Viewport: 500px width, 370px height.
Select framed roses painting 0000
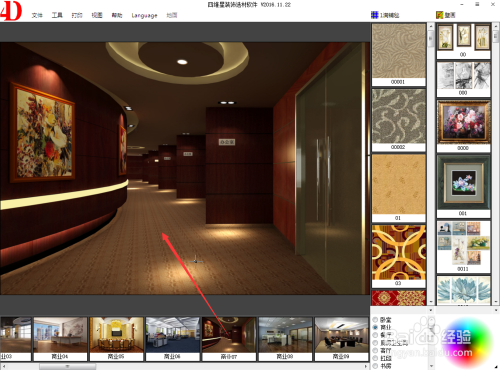464,126
